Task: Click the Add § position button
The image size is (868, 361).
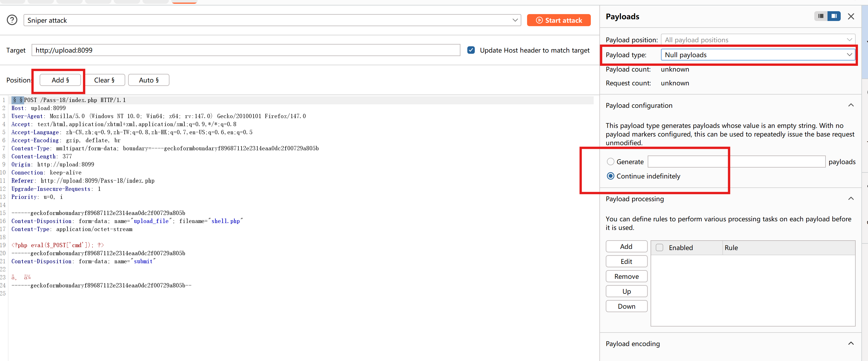Action: click(60, 80)
